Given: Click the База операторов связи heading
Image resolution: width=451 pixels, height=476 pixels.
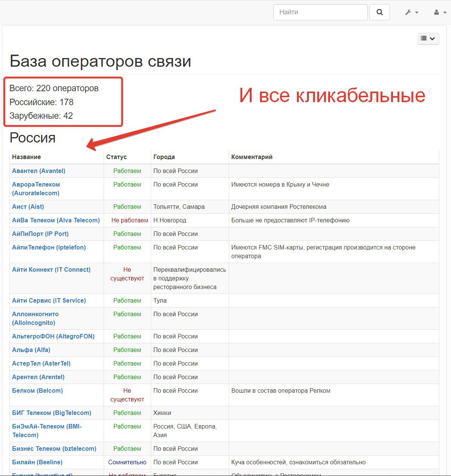Looking at the screenshot, I should pyautogui.click(x=100, y=61).
